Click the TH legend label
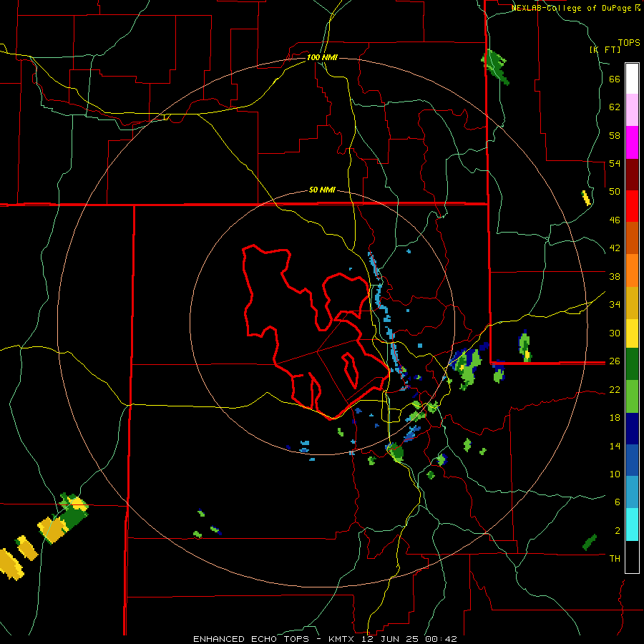 tap(615, 559)
